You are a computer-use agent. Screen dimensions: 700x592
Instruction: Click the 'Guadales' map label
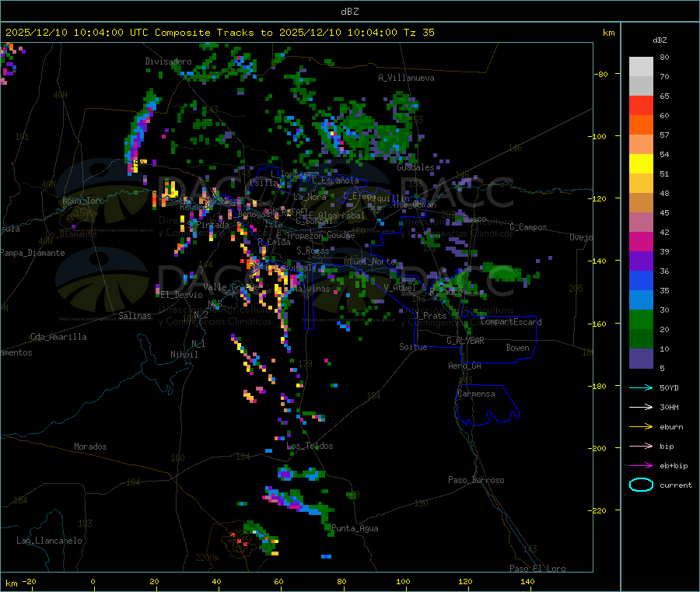pyautogui.click(x=415, y=167)
